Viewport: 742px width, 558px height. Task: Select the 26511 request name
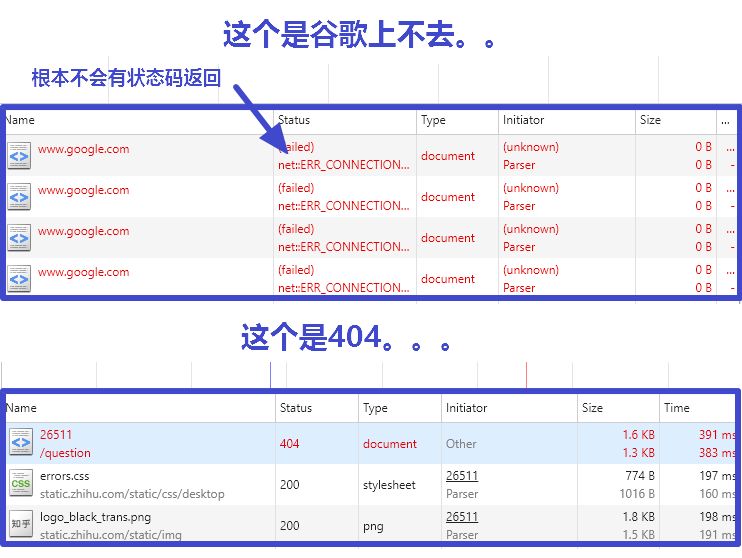click(56, 434)
